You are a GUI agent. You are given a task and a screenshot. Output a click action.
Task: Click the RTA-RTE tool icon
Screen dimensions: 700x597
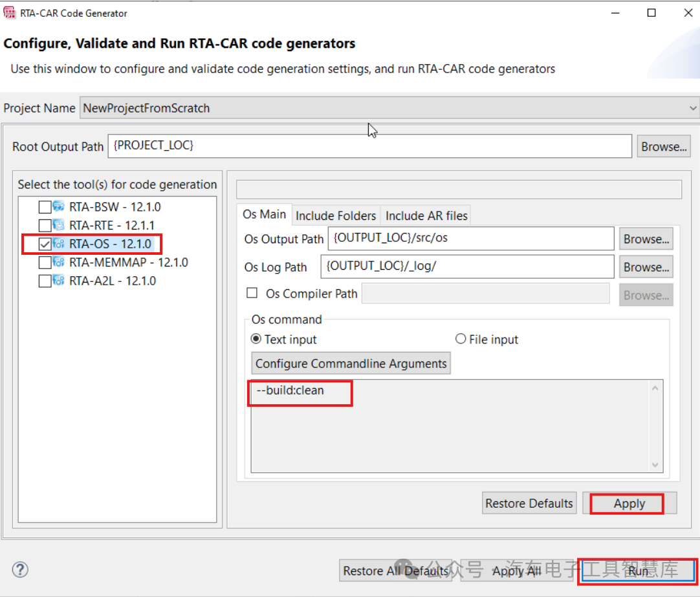pos(58,225)
